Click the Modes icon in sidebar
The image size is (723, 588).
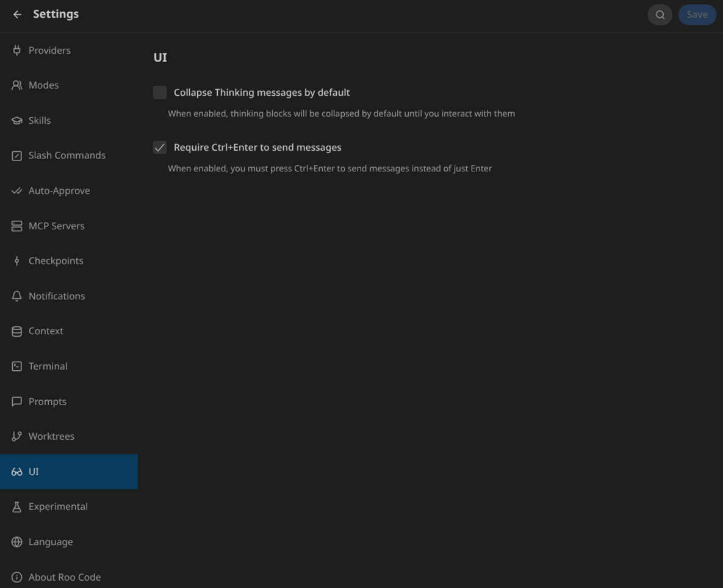point(16,85)
